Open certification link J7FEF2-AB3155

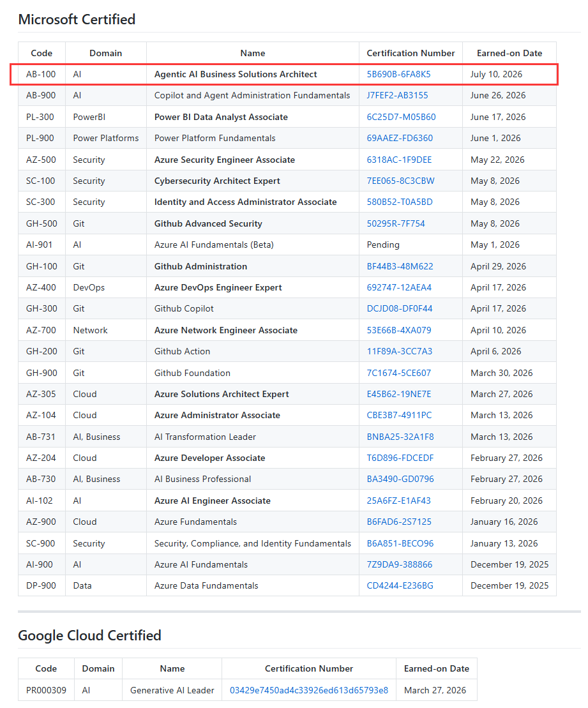(x=397, y=95)
